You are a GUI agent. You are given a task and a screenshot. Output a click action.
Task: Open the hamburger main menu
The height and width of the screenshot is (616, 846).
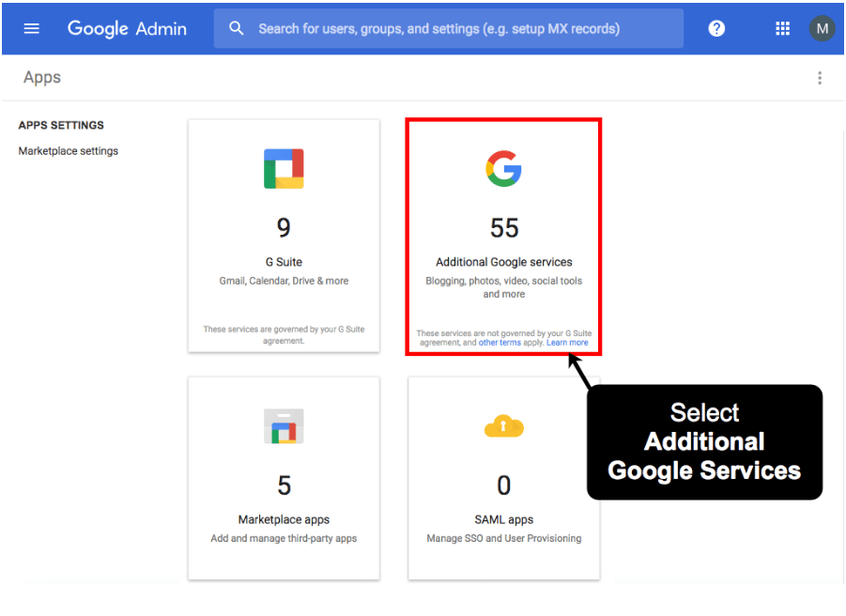pos(32,28)
